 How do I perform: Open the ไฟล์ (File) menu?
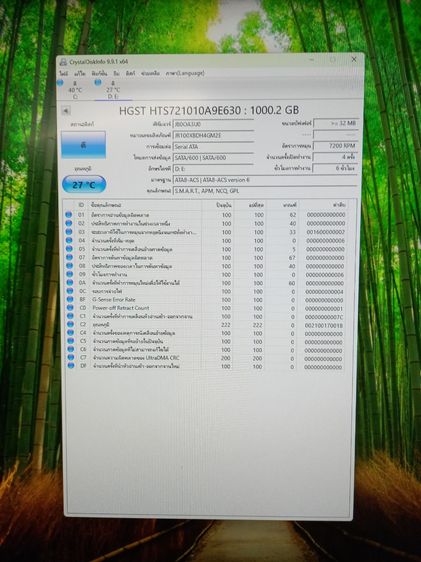[x=63, y=73]
